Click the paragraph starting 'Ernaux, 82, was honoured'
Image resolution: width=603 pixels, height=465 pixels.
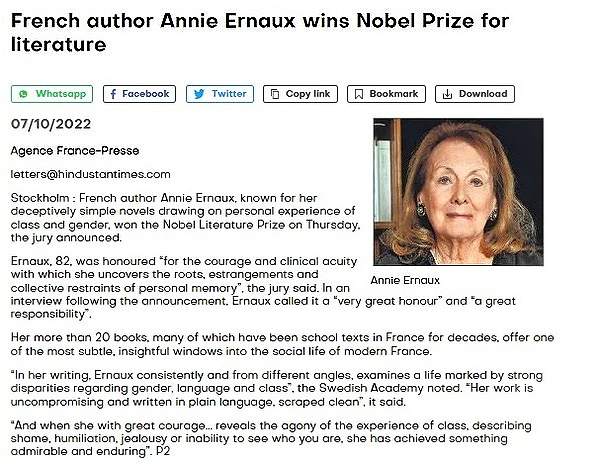click(180, 284)
